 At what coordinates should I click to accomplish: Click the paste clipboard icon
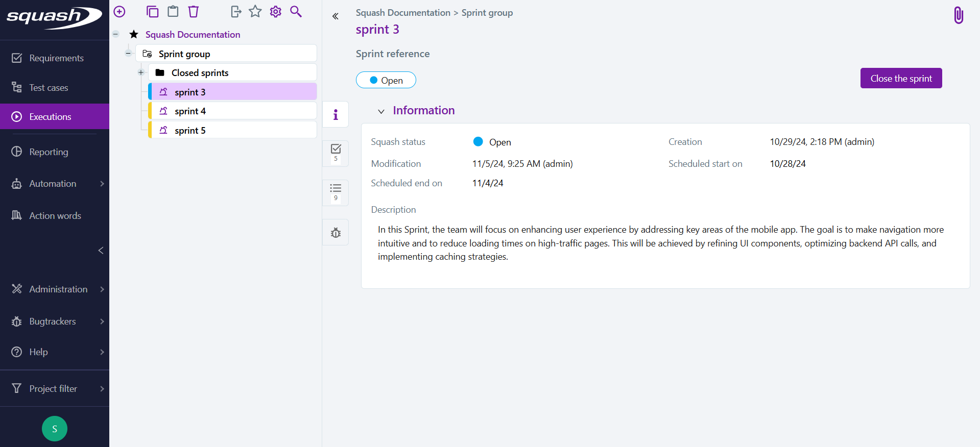click(x=173, y=12)
